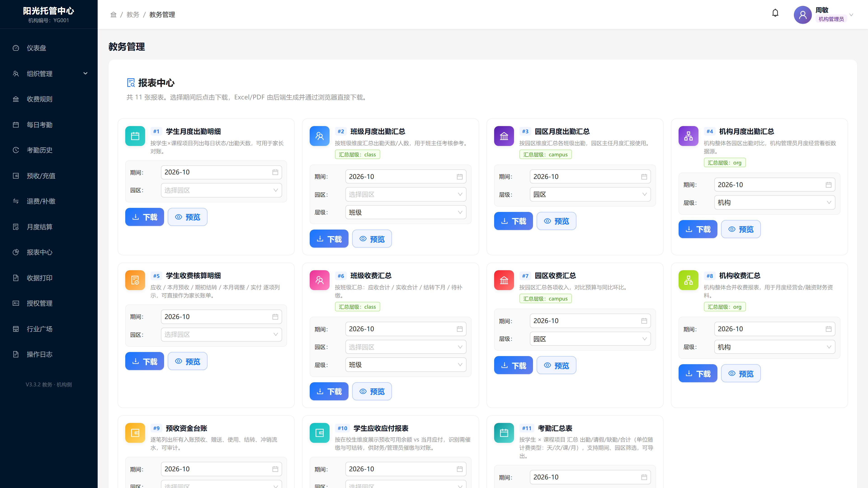Click the org chart icon of report #4
The width and height of the screenshot is (868, 488).
click(x=688, y=136)
